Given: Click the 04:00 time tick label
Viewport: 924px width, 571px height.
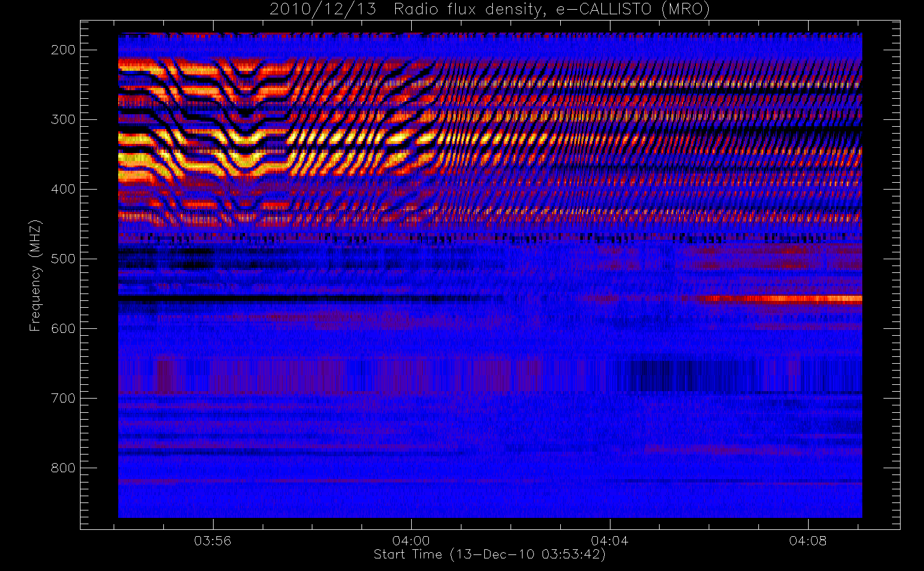Looking at the screenshot, I should point(411,541).
